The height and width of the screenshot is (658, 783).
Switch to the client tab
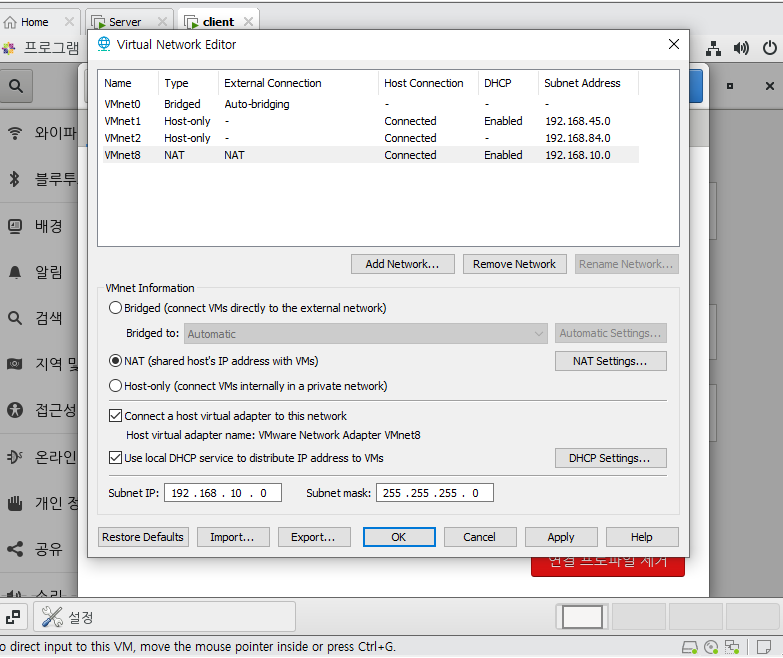[218, 22]
